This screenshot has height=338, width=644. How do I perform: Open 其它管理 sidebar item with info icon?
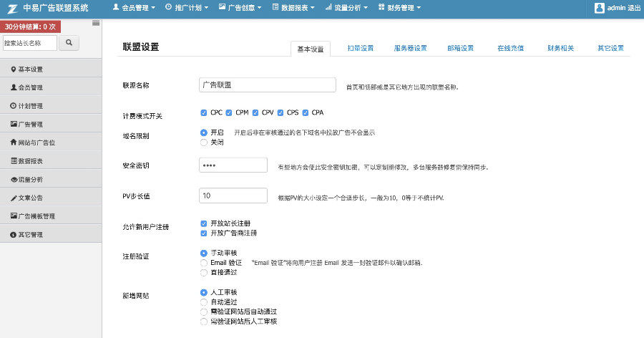[51, 234]
